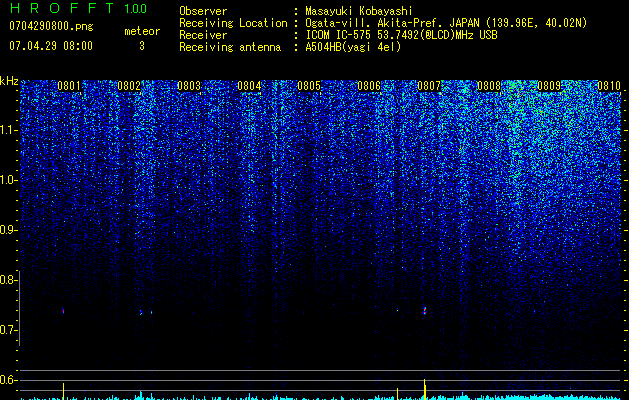Click the 0.8 kHz axis label
The width and height of the screenshot is (629, 400).
[x=8, y=280]
